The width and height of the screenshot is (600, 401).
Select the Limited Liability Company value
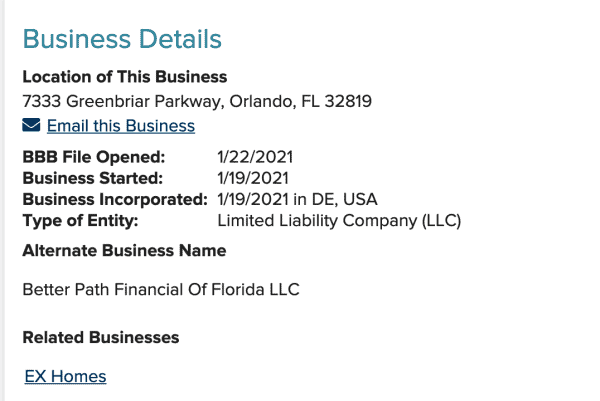click(x=317, y=221)
